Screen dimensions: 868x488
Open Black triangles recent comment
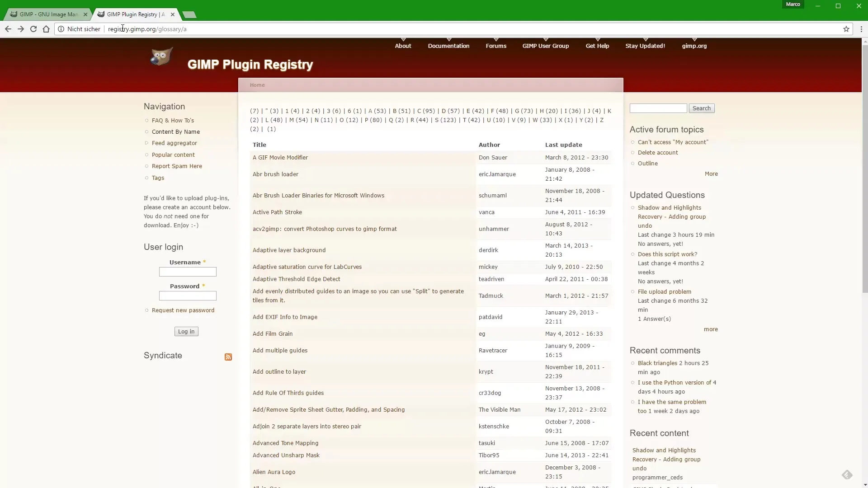pos(657,363)
